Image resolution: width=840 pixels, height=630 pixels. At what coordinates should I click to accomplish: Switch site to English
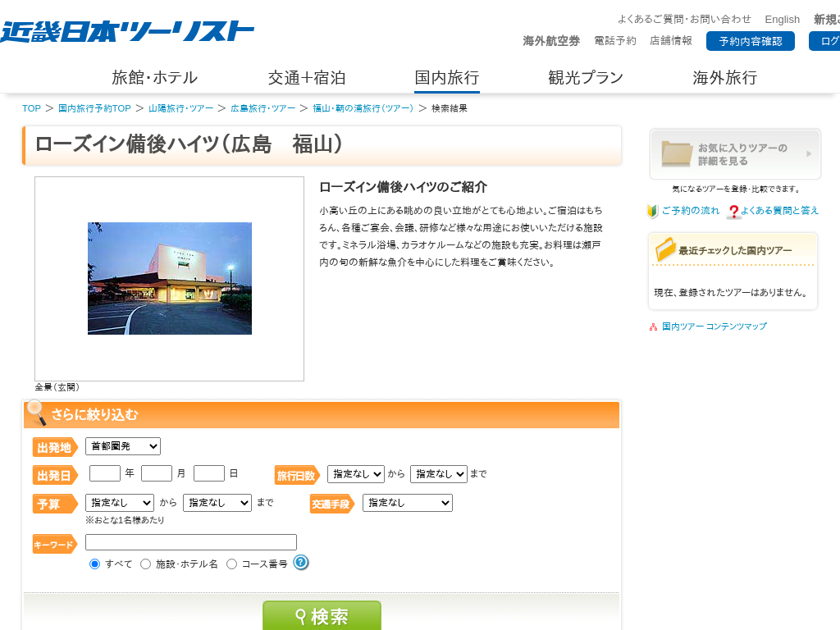(782, 20)
